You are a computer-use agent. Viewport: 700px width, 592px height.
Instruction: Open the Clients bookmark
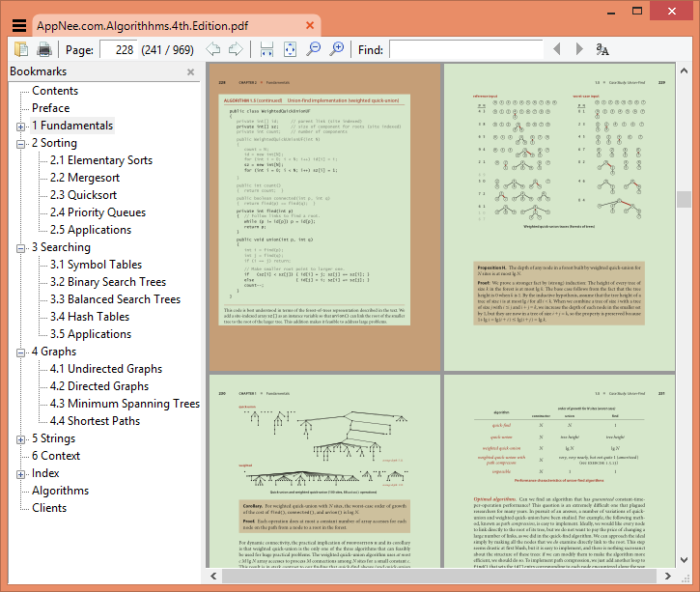[x=49, y=509]
